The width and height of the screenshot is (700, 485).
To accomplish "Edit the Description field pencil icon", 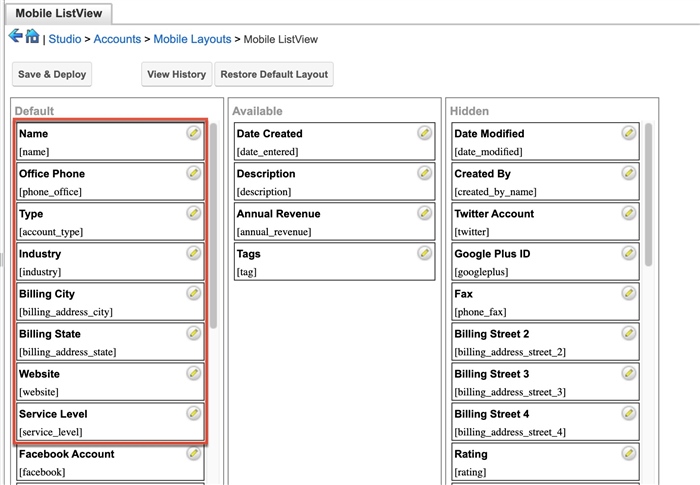I will 425,173.
